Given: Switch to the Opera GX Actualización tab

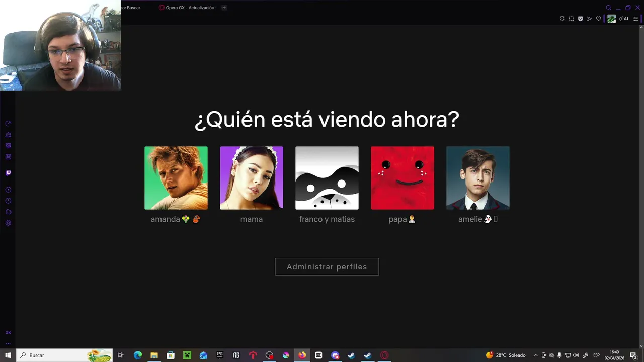Looking at the screenshot, I should 187,8.
